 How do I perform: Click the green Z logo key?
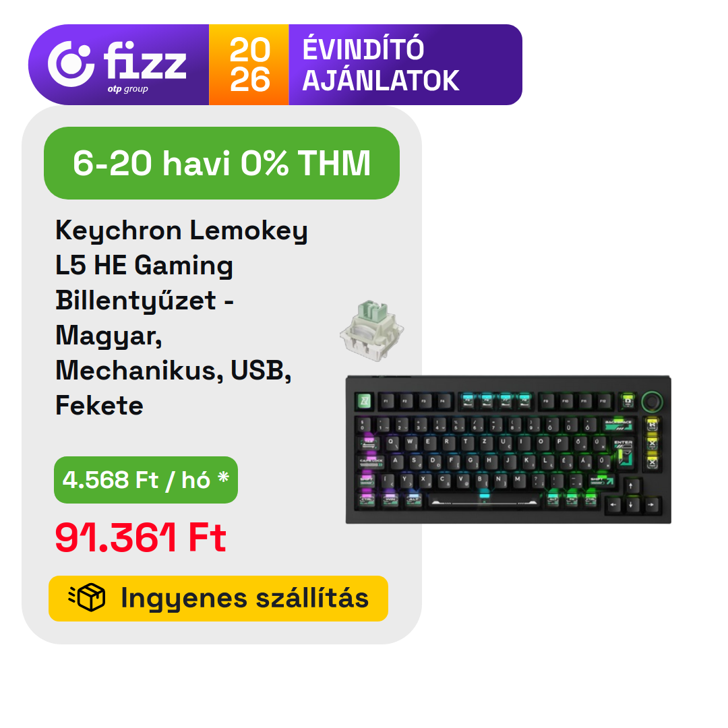pos(365,400)
